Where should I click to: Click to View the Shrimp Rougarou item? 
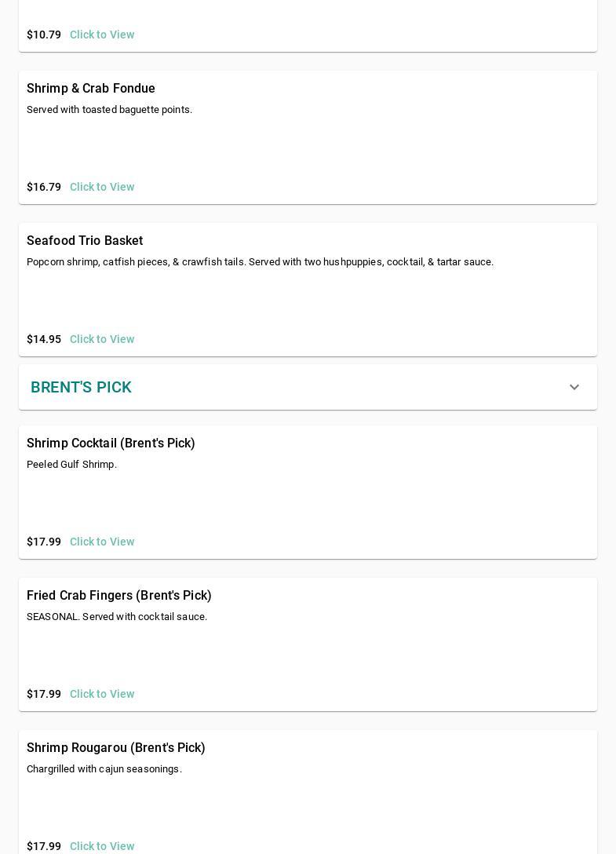pyautogui.click(x=102, y=846)
